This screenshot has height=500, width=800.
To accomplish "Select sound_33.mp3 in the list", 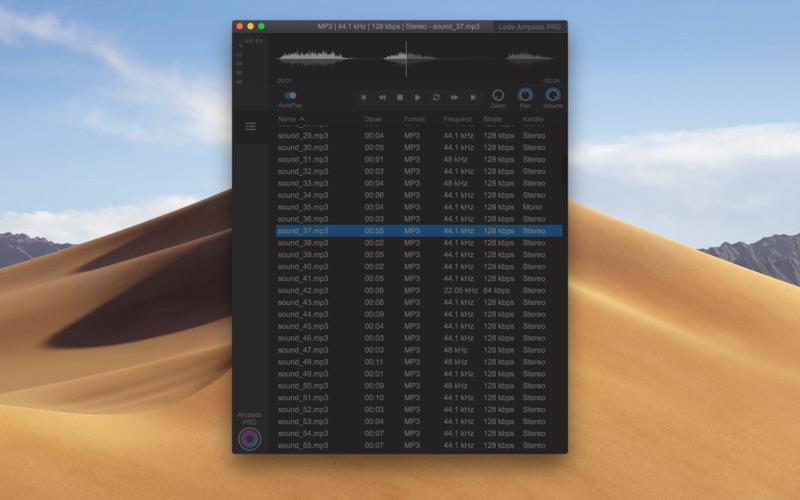I will (x=419, y=183).
